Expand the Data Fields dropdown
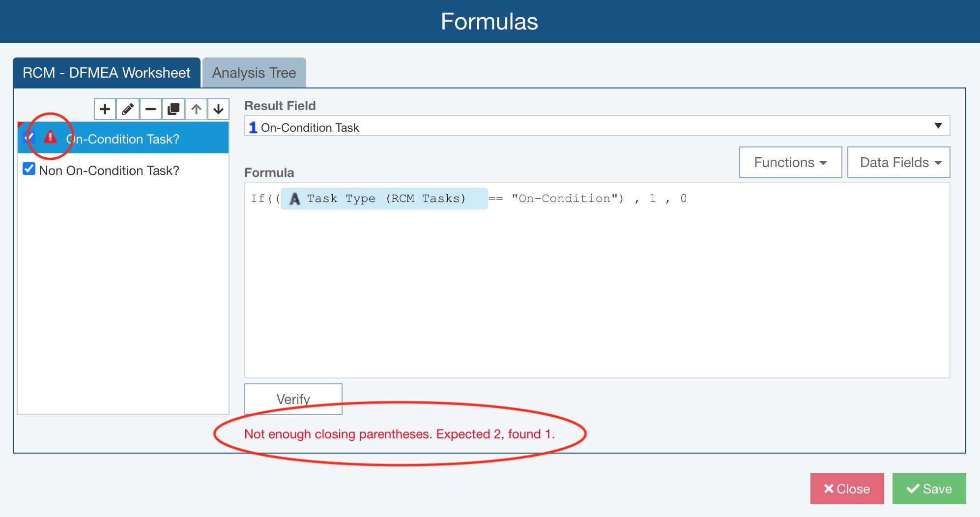 tap(898, 162)
